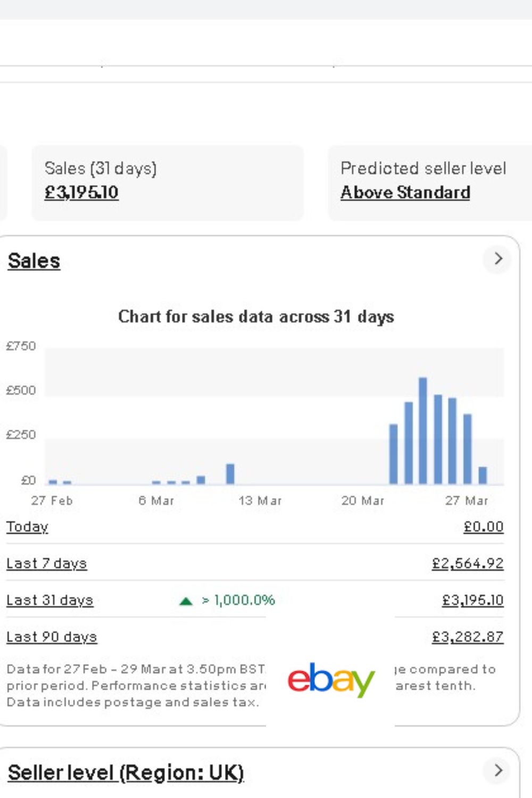The height and width of the screenshot is (798, 532).
Task: Click the last bar in the sales chart
Action: click(483, 475)
